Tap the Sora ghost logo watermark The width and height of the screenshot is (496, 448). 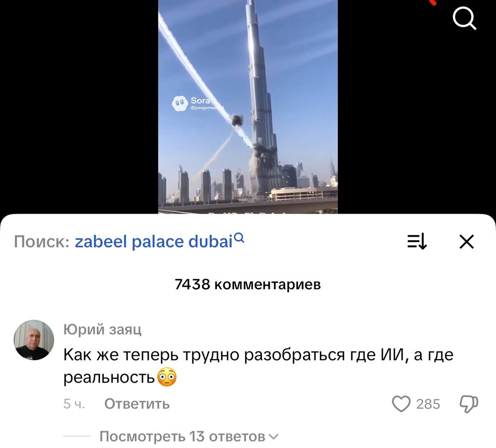(x=180, y=103)
